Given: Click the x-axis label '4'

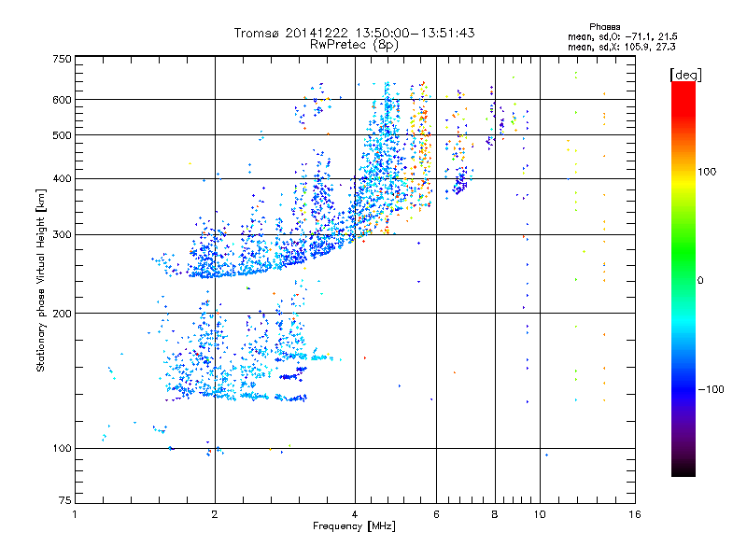Looking at the screenshot, I should pyautogui.click(x=355, y=514).
